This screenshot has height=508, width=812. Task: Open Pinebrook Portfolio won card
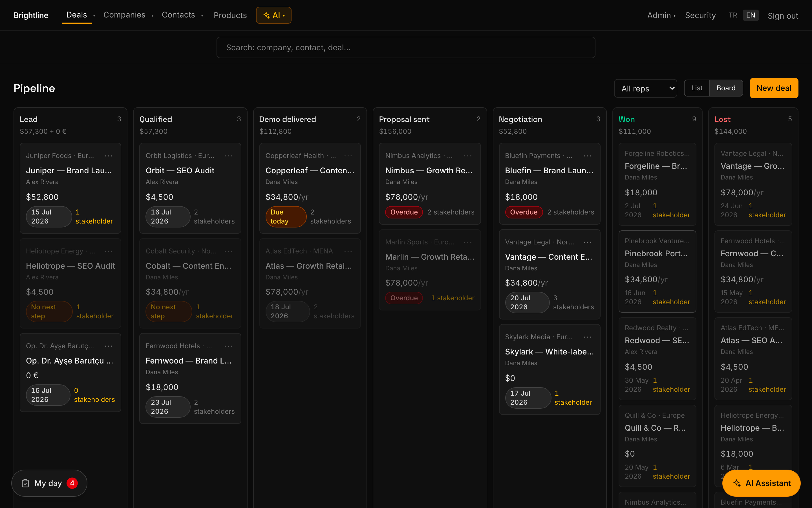click(x=657, y=271)
